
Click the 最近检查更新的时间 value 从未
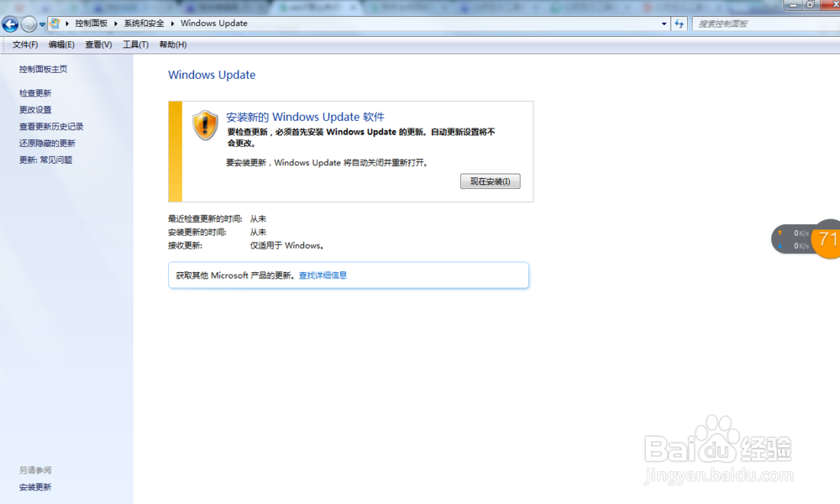(x=258, y=218)
